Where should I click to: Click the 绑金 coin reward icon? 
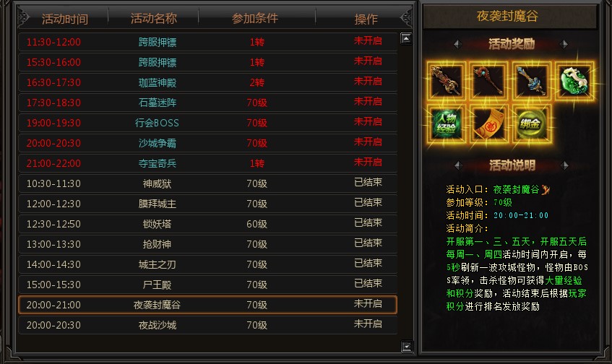click(531, 123)
